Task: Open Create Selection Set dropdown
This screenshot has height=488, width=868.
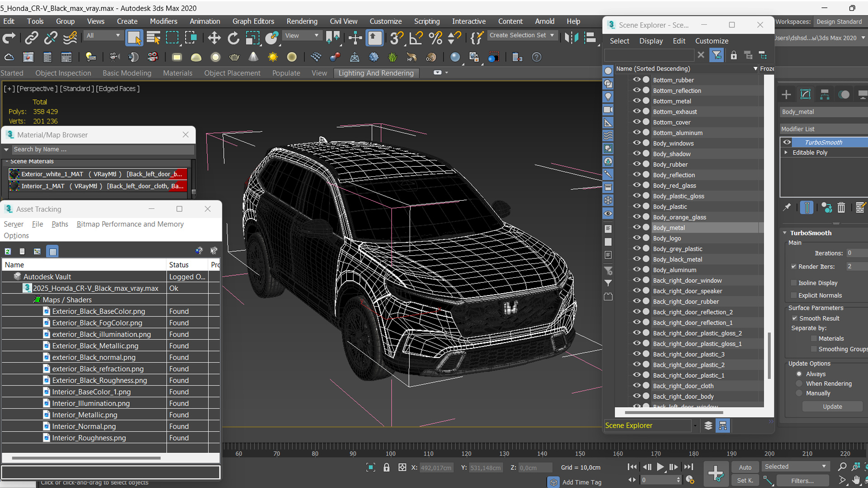Action: coord(522,35)
